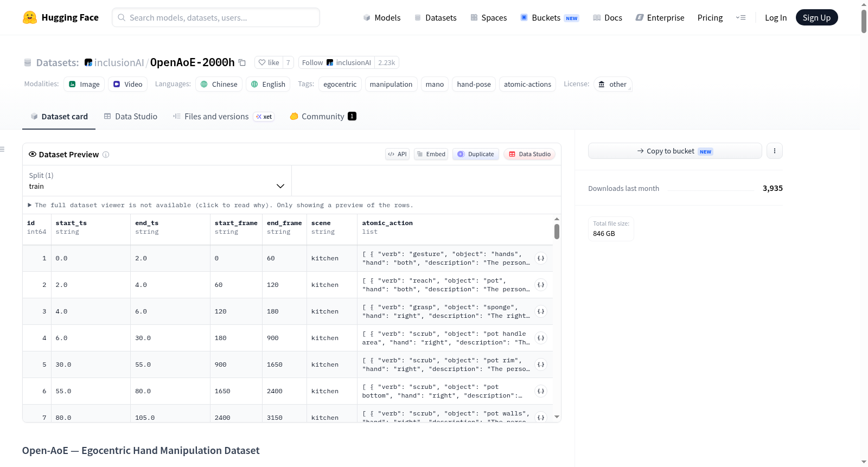
Task: Expand atomic_action JSON for row 6
Action: pos(541,391)
